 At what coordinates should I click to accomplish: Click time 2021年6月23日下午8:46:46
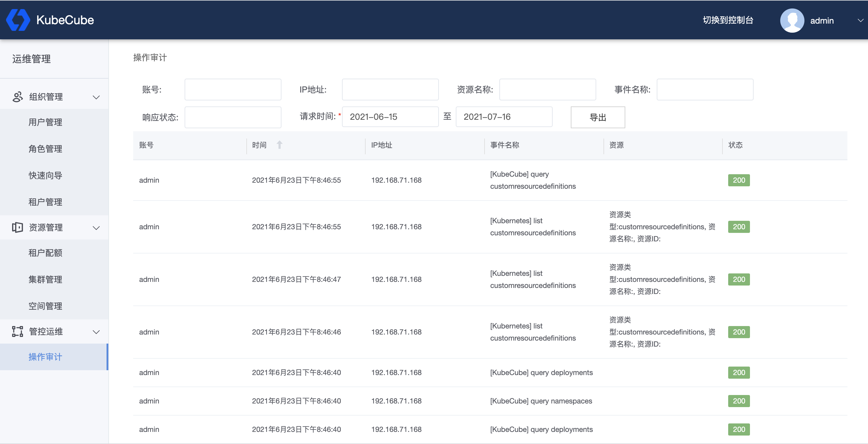pos(296,332)
